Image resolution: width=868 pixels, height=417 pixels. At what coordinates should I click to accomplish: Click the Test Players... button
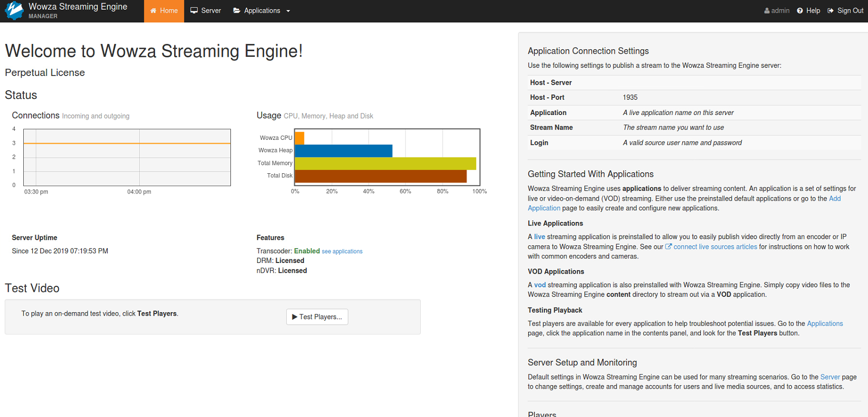(x=317, y=317)
